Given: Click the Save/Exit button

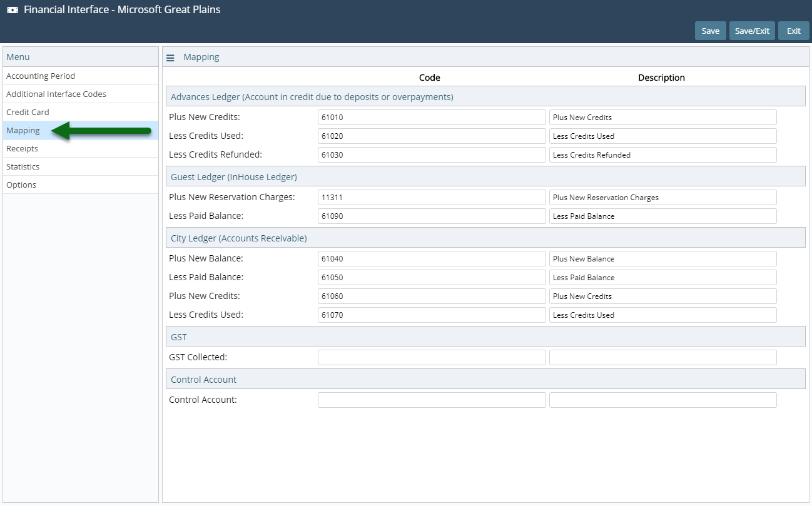Looking at the screenshot, I should tap(752, 31).
